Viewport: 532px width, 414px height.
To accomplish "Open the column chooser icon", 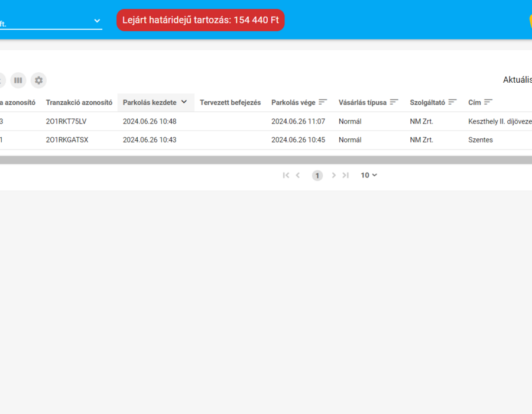I will tap(18, 80).
